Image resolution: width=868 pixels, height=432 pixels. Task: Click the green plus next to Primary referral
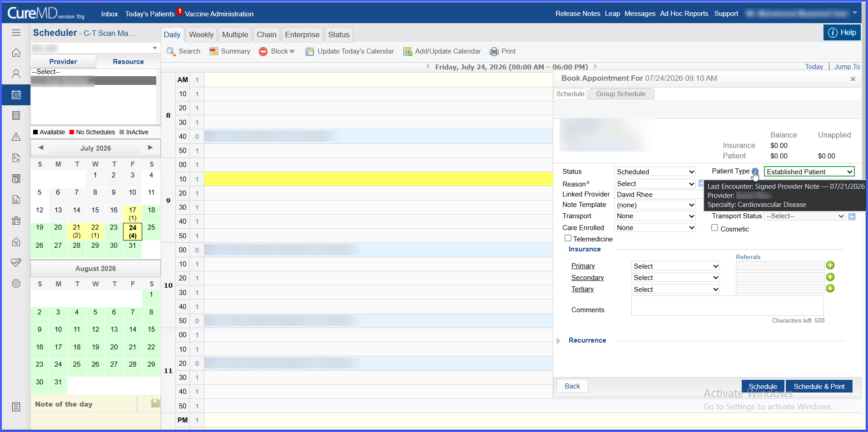tap(830, 265)
